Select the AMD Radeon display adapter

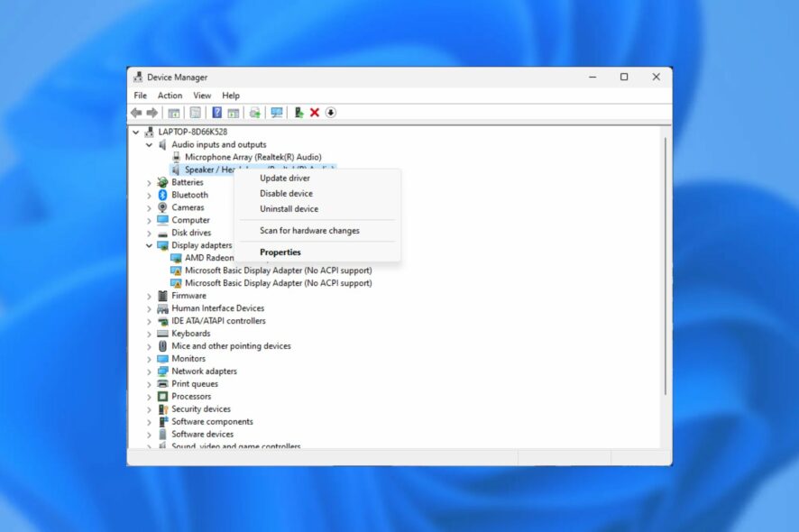coord(209,258)
